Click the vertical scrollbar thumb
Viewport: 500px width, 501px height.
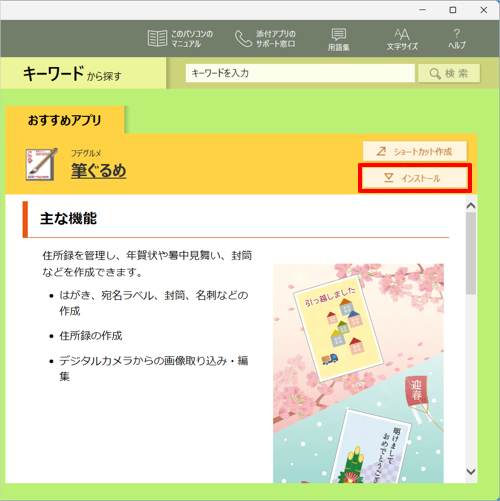(x=471, y=253)
